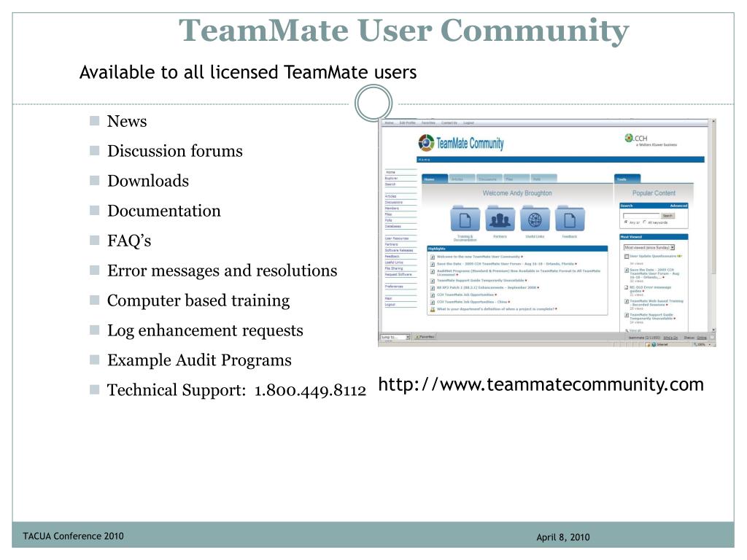The height and width of the screenshot is (560, 747).
Task: Click the View all link under Most Viewed
Action: pos(635,330)
